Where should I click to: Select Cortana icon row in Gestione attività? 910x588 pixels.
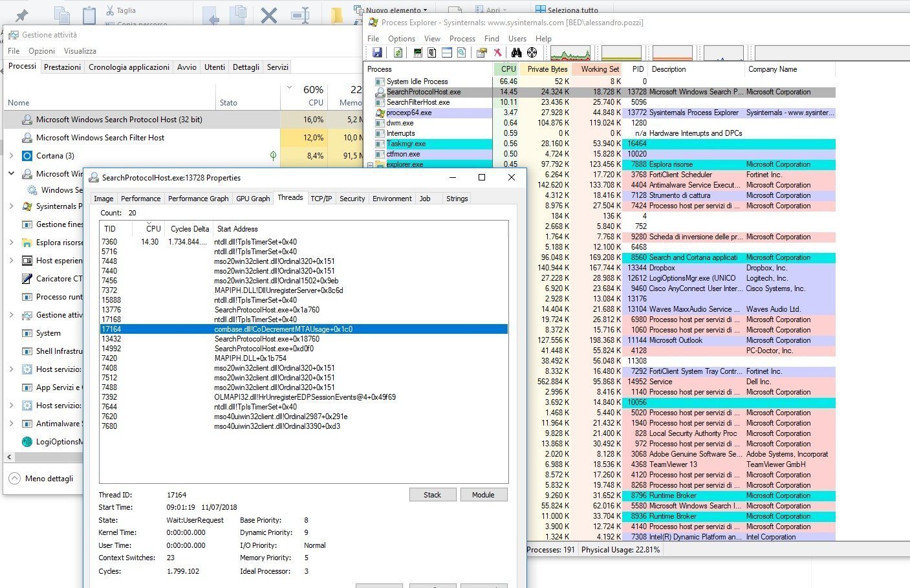point(27,156)
